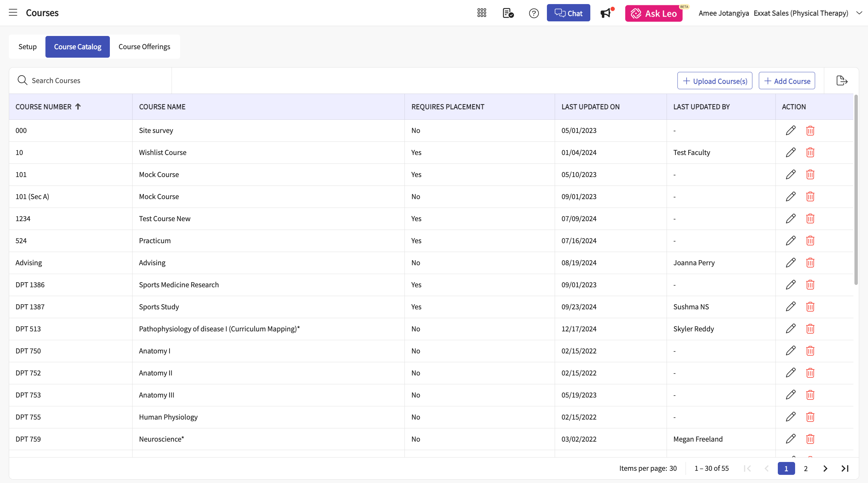This screenshot has width=868, height=483.
Task: Switch to Course Offerings tab
Action: click(x=144, y=47)
